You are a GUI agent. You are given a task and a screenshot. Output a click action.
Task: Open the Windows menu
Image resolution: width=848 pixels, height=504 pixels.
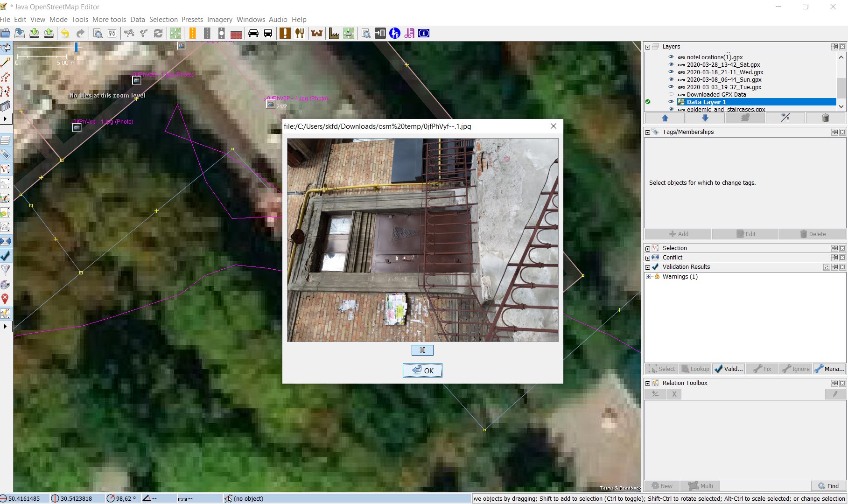[x=251, y=19]
